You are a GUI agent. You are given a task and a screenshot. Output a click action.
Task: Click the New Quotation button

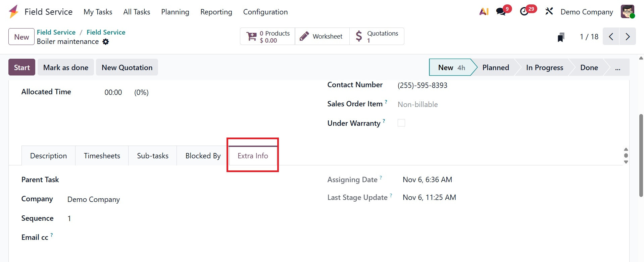(x=127, y=67)
